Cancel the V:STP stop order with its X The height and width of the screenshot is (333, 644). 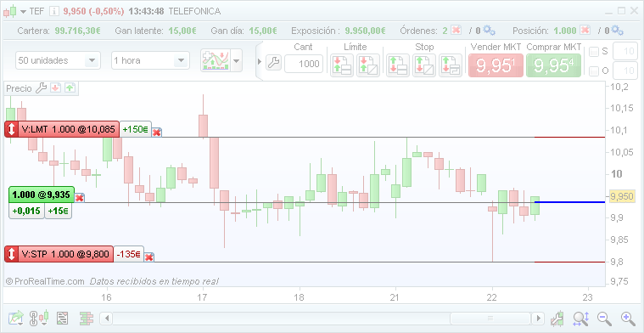[x=149, y=257]
